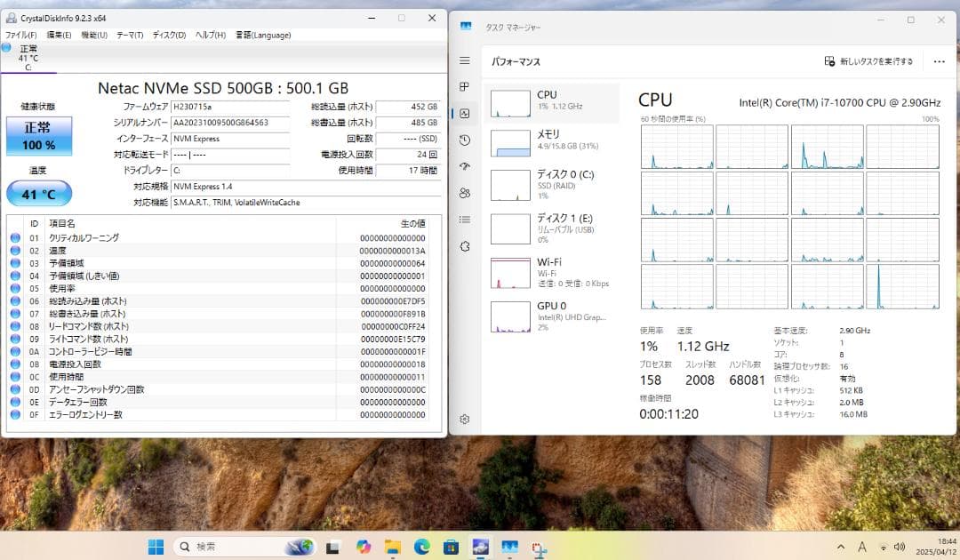Open Task Manager's navigation hamburger menu
The image size is (960, 560).
coord(464,60)
